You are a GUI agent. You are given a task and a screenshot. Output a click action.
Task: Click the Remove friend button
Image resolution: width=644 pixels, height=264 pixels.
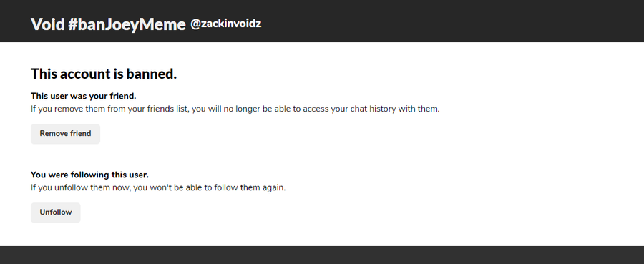coord(65,134)
